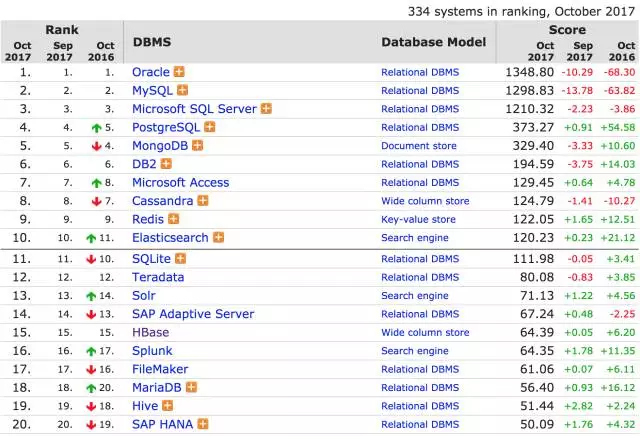
Task: Open Wide column store link in Cassandra row
Action: [x=425, y=201]
